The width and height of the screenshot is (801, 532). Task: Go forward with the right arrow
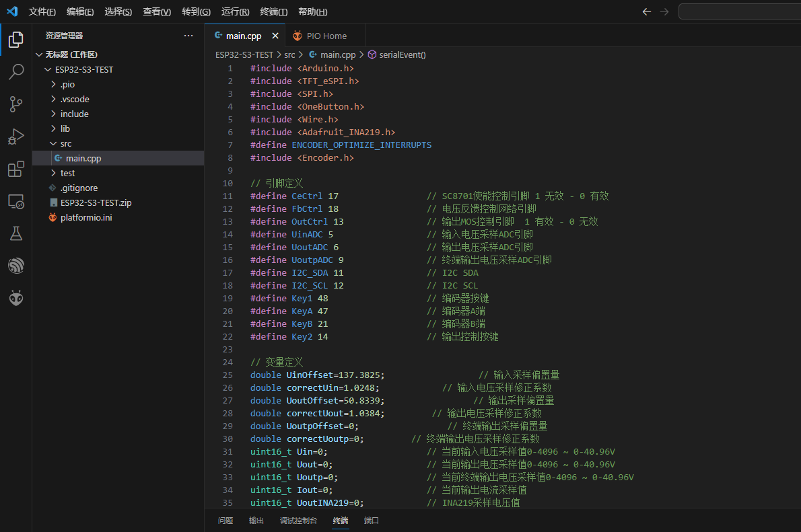664,11
